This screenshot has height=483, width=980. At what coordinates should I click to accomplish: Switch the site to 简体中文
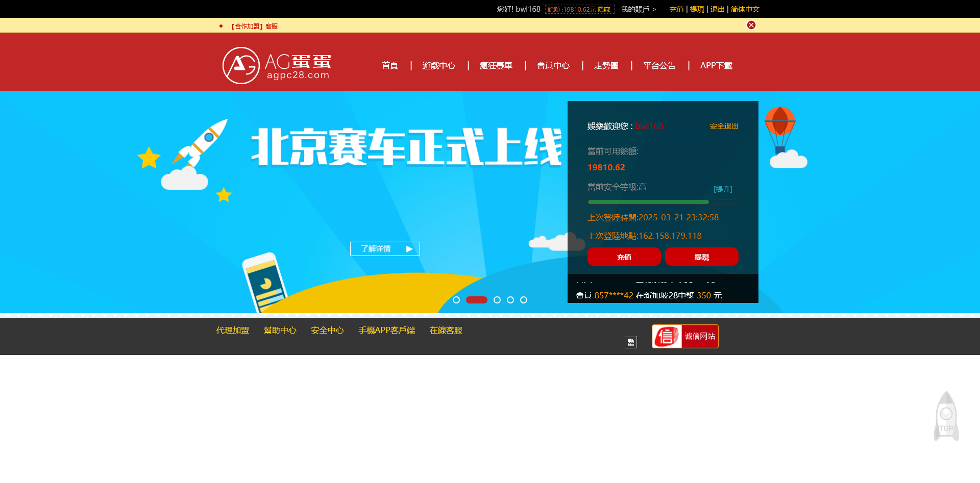pos(745,9)
